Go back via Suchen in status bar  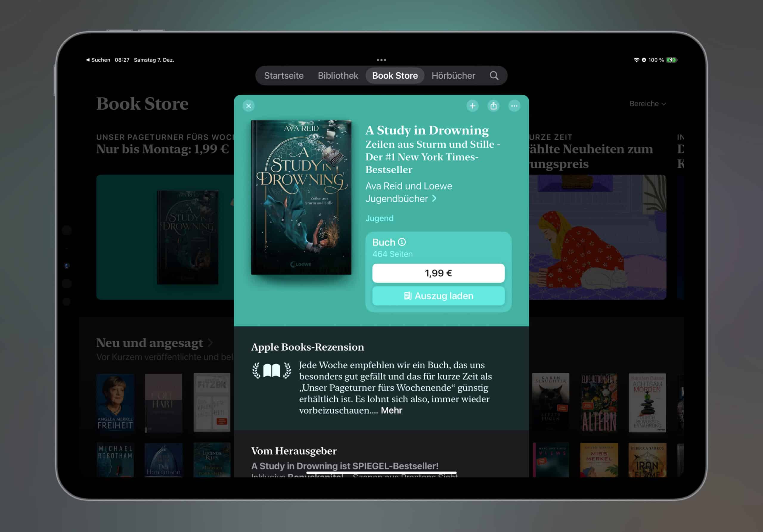tap(98, 60)
